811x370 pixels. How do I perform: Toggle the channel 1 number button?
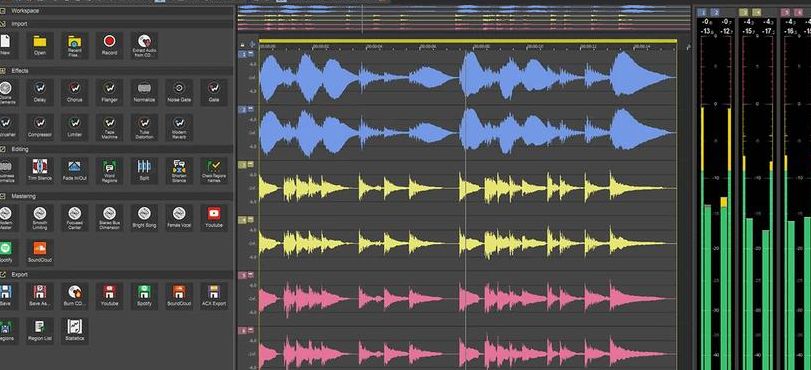click(x=243, y=54)
